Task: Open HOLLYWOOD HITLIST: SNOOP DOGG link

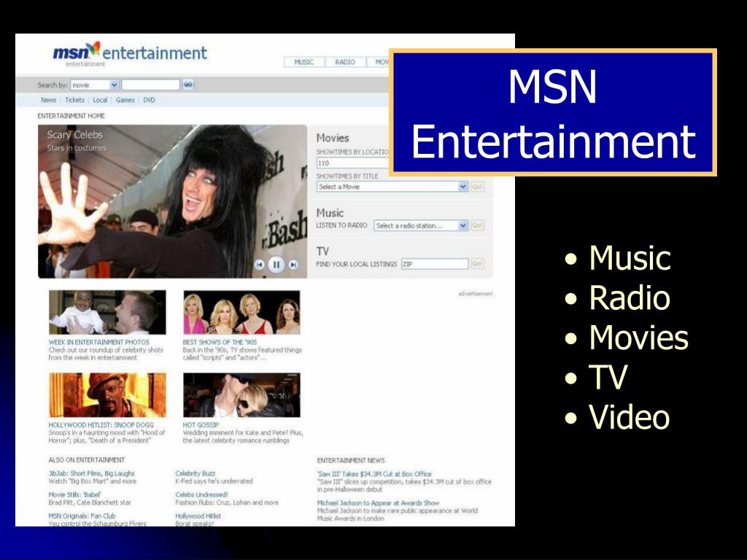Action: (101, 425)
